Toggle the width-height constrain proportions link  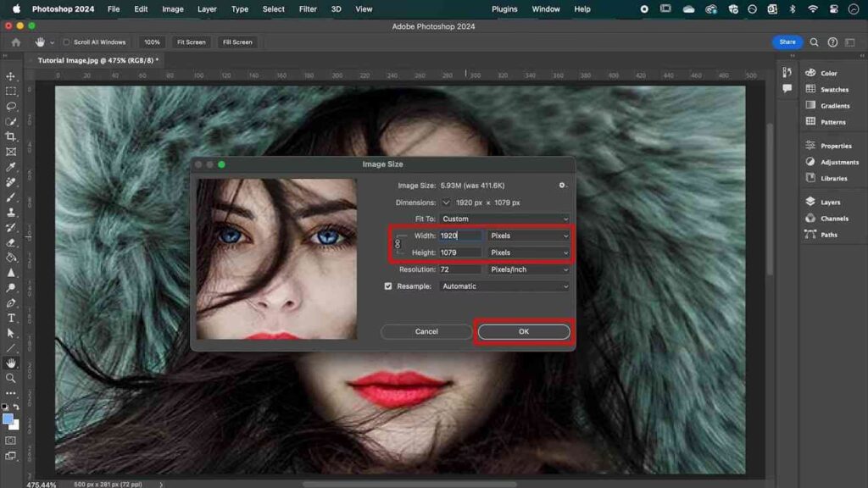[x=397, y=244]
